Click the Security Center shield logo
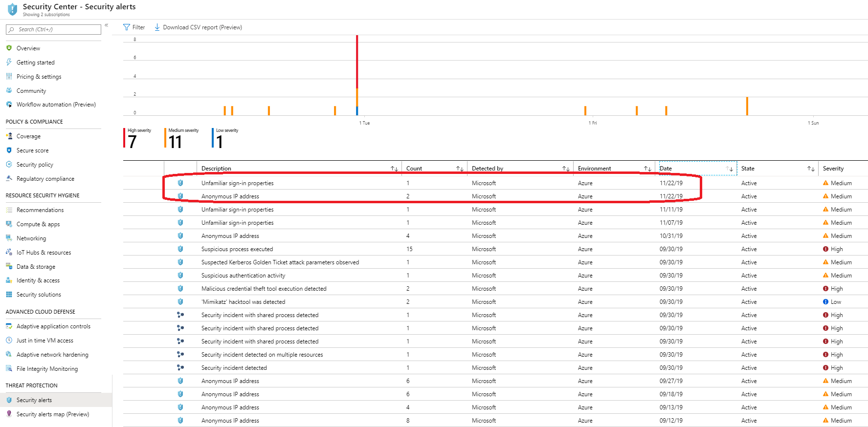This screenshot has height=427, width=868. [x=12, y=9]
